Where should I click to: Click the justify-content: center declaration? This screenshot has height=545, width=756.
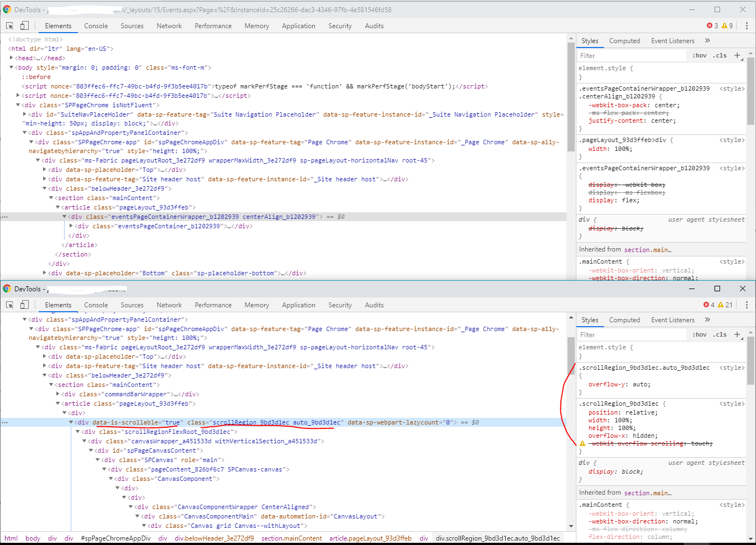coord(632,120)
